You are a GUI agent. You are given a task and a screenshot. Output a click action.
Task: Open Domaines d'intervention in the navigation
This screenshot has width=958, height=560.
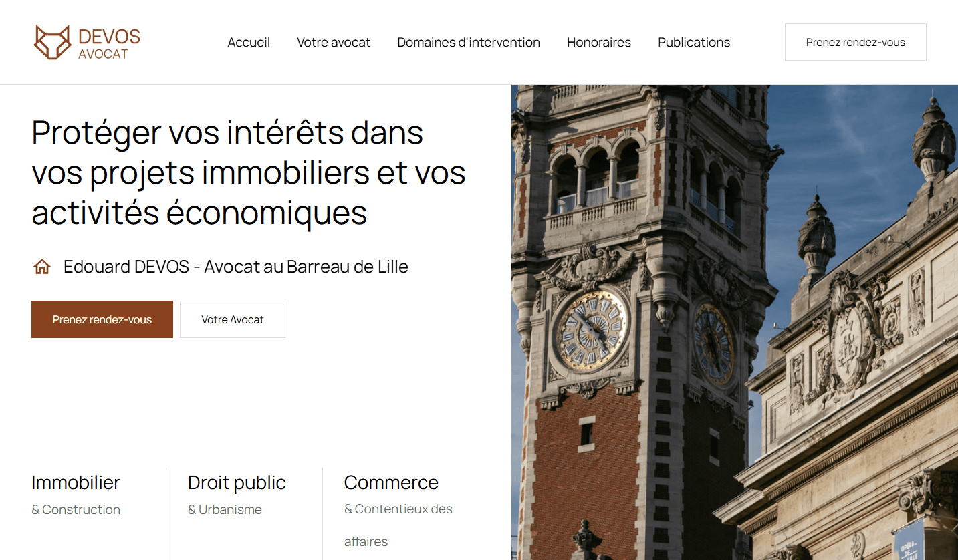pyautogui.click(x=469, y=42)
